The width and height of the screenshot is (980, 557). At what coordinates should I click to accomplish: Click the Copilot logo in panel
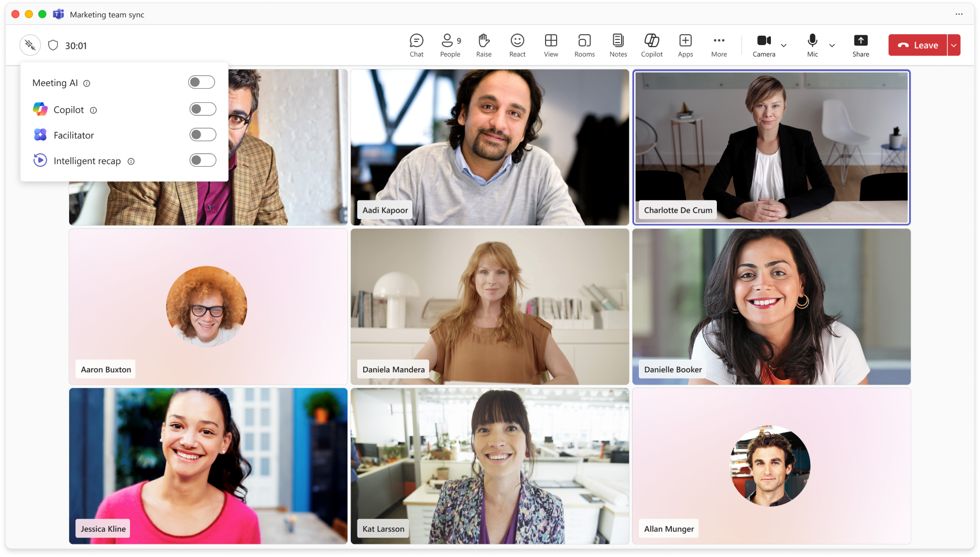coord(40,109)
